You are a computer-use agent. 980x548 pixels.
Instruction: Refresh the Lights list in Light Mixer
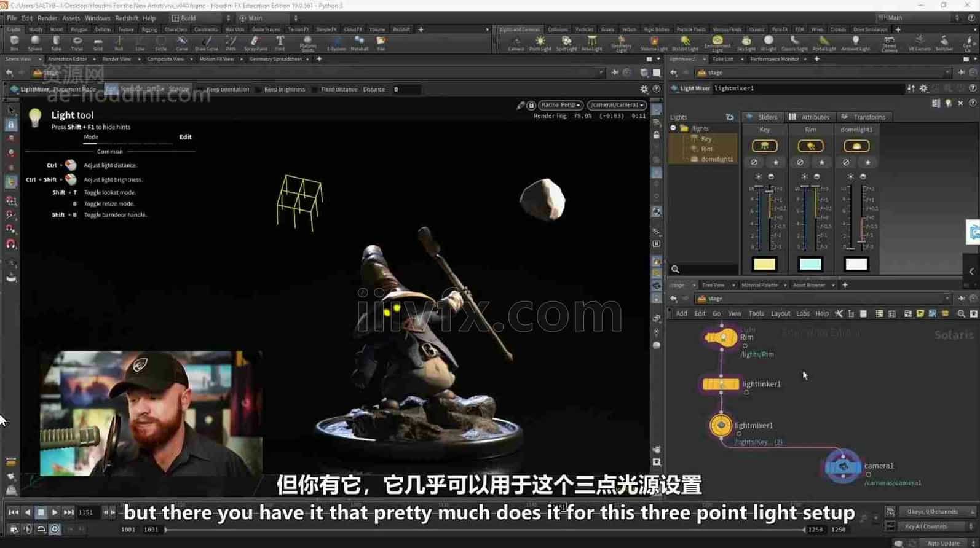pyautogui.click(x=730, y=117)
